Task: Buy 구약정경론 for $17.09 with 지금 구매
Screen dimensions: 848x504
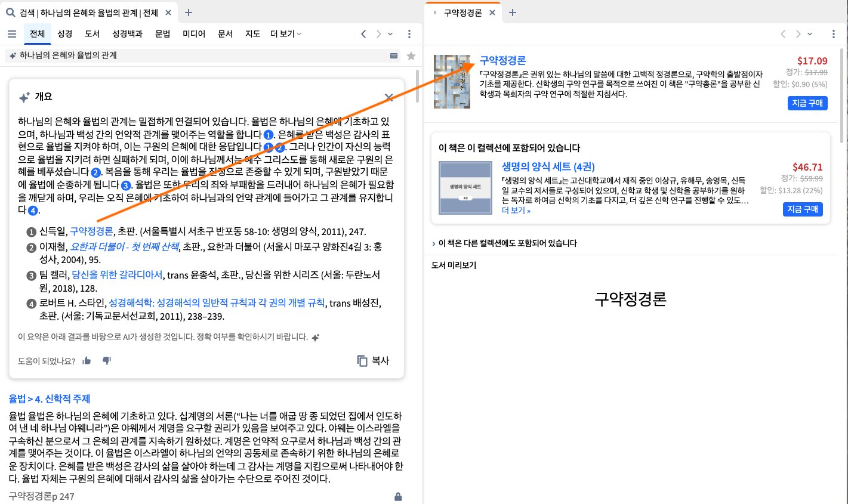Action: click(x=807, y=103)
